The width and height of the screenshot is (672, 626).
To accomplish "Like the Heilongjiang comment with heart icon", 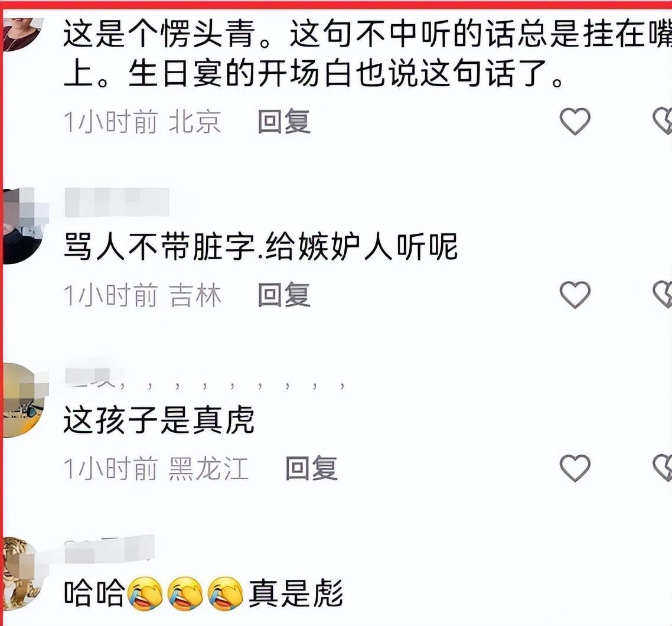I will tap(575, 468).
